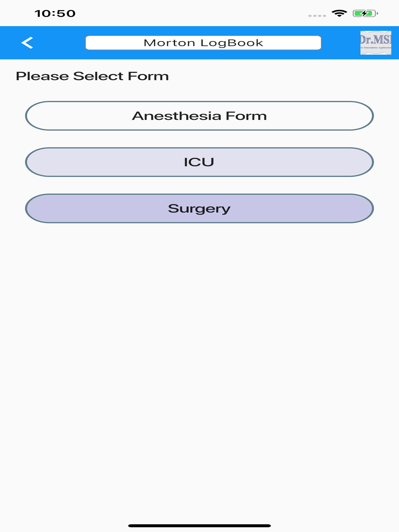399x532 pixels.
Task: Click the Wi-Fi status icon
Action: 339,13
